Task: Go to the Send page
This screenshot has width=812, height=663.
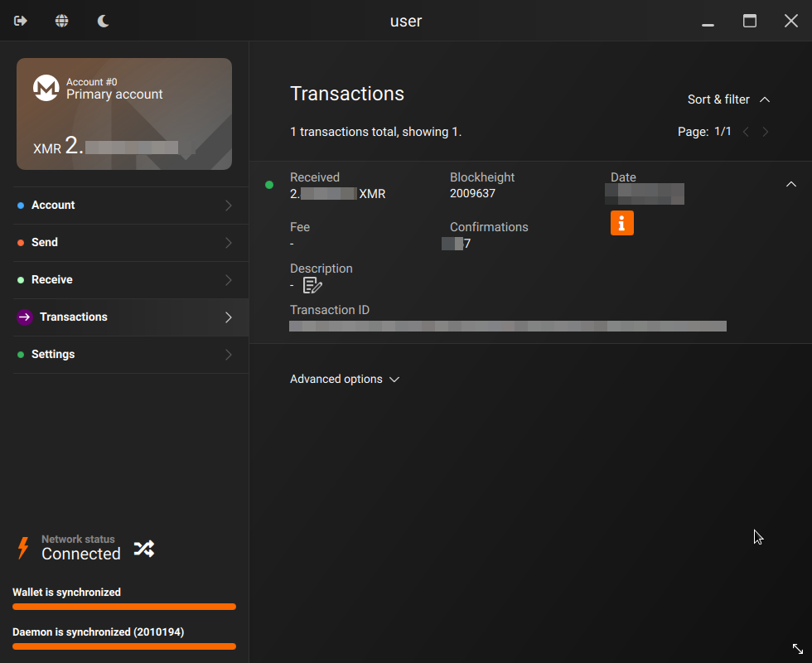Action: pyautogui.click(x=124, y=243)
